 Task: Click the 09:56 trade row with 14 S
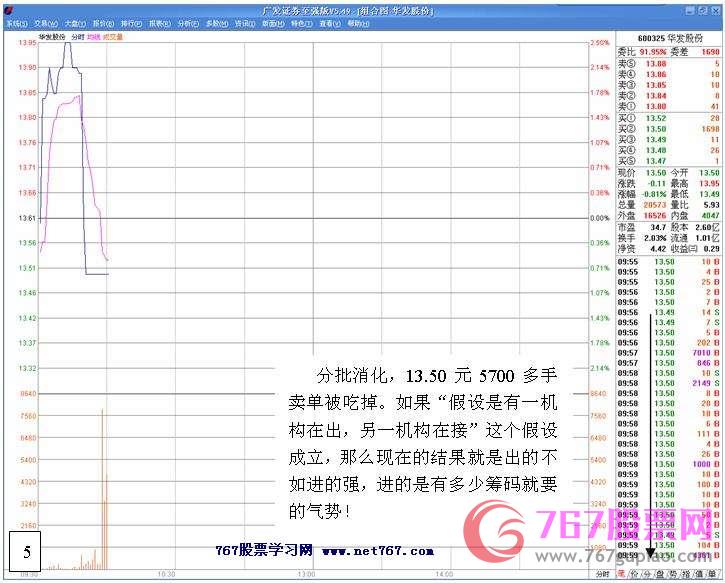(669, 313)
